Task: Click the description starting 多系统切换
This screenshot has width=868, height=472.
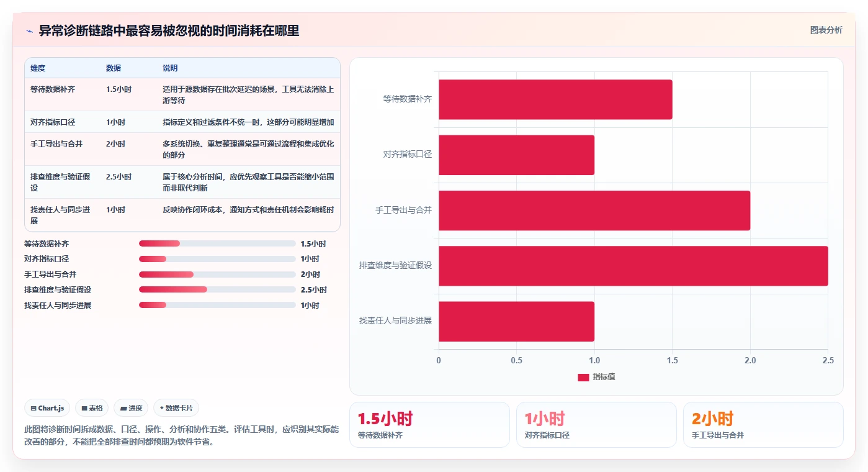Action: pyautogui.click(x=248, y=149)
